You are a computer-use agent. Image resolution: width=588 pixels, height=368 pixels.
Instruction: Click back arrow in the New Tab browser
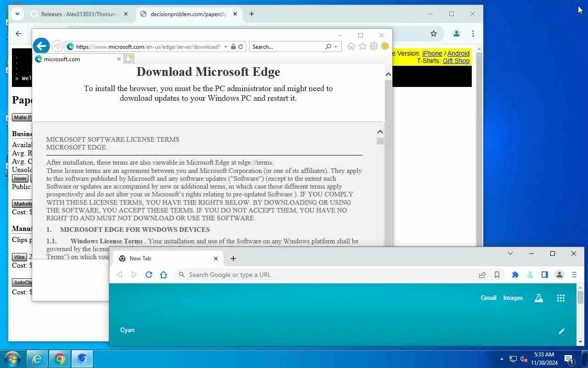[x=119, y=275]
